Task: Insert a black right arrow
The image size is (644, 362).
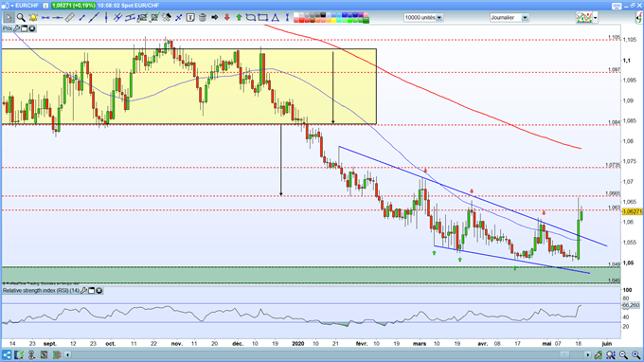Action: 214,18
